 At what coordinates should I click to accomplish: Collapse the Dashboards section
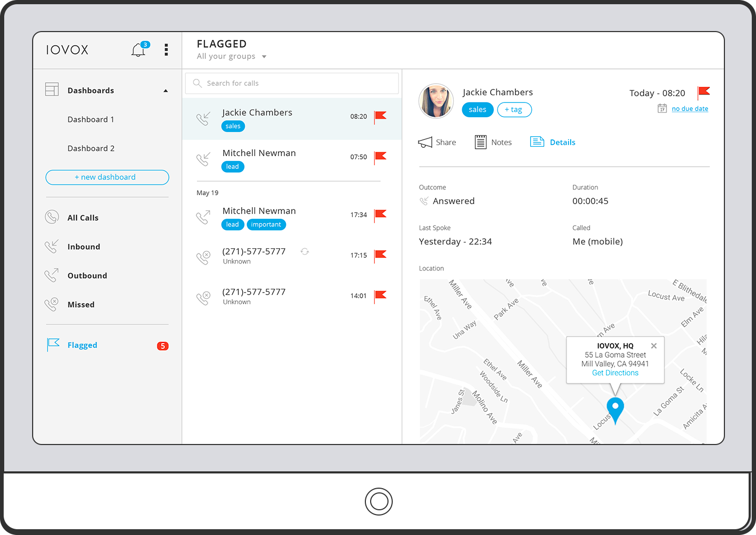[165, 90]
